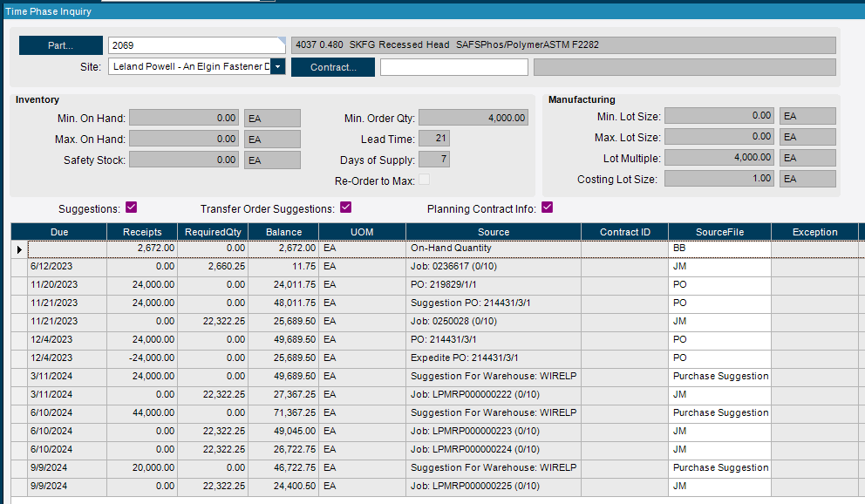The height and width of the screenshot is (504, 865).
Task: Toggle the Re-Order to Max checkbox
Action: tap(425, 180)
